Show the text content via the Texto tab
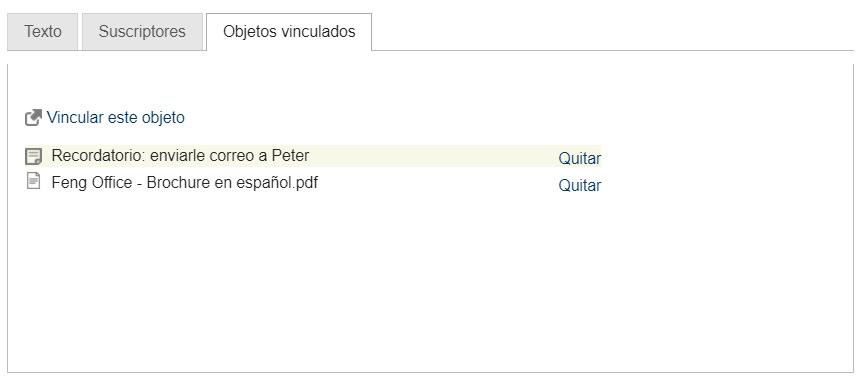The height and width of the screenshot is (379, 866). pos(43,31)
